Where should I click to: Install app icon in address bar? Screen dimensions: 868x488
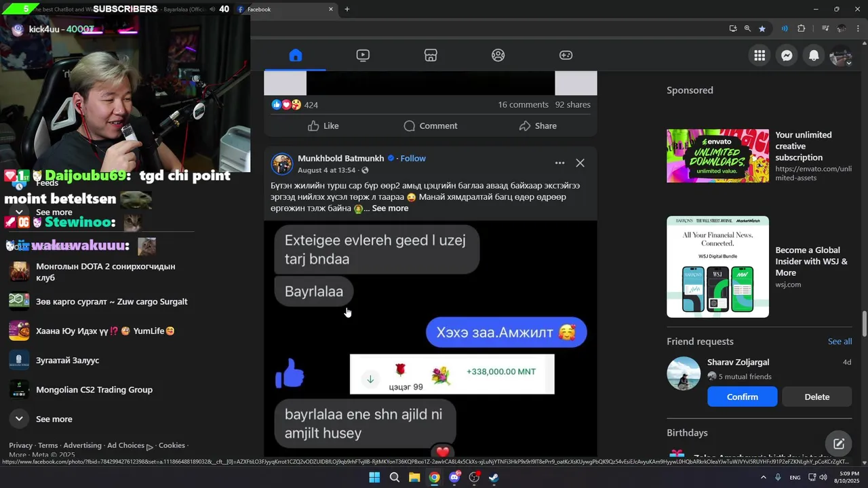pos(733,28)
